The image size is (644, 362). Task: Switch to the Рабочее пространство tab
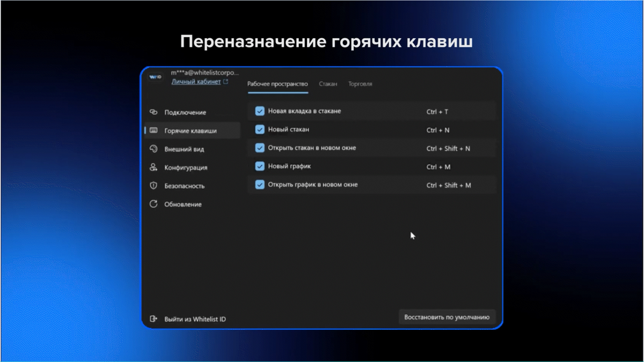[x=277, y=84]
